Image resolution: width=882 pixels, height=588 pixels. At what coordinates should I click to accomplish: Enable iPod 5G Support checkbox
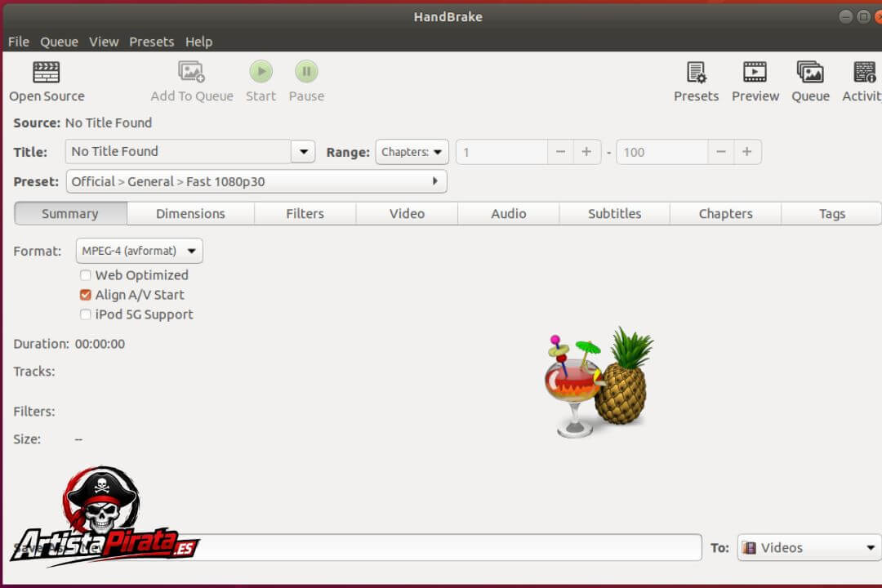tap(86, 314)
